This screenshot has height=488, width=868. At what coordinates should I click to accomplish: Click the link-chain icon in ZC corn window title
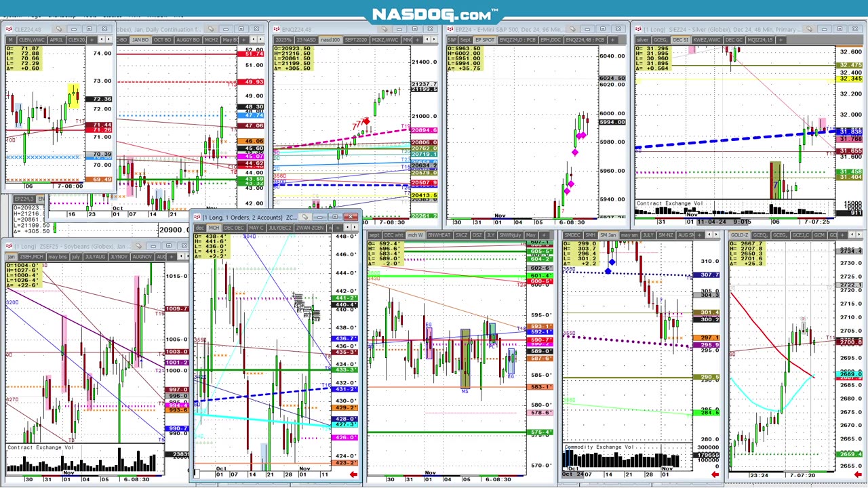[x=305, y=217]
